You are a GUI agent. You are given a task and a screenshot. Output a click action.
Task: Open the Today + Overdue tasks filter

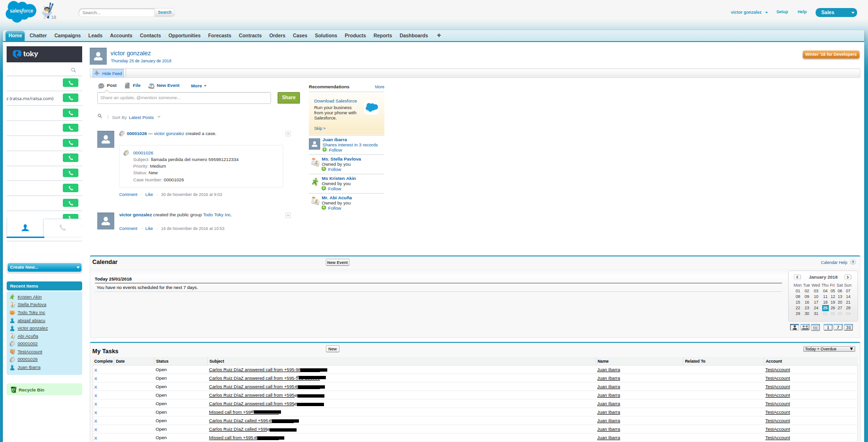[829, 349]
